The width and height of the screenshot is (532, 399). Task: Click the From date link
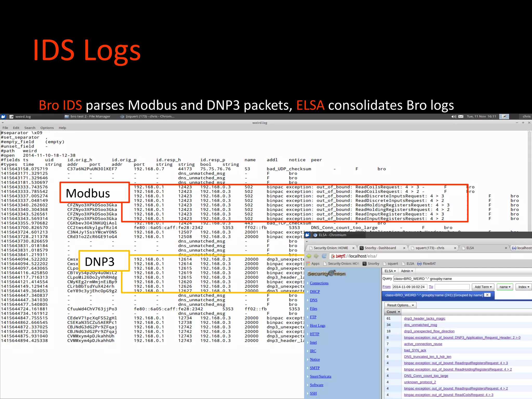386,287
